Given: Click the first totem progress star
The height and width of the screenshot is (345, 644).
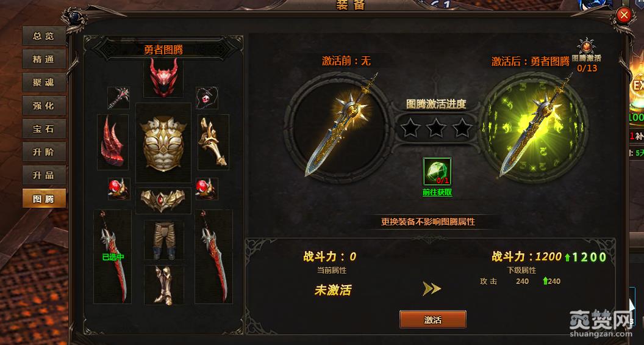Looking at the screenshot, I should coord(410,128).
